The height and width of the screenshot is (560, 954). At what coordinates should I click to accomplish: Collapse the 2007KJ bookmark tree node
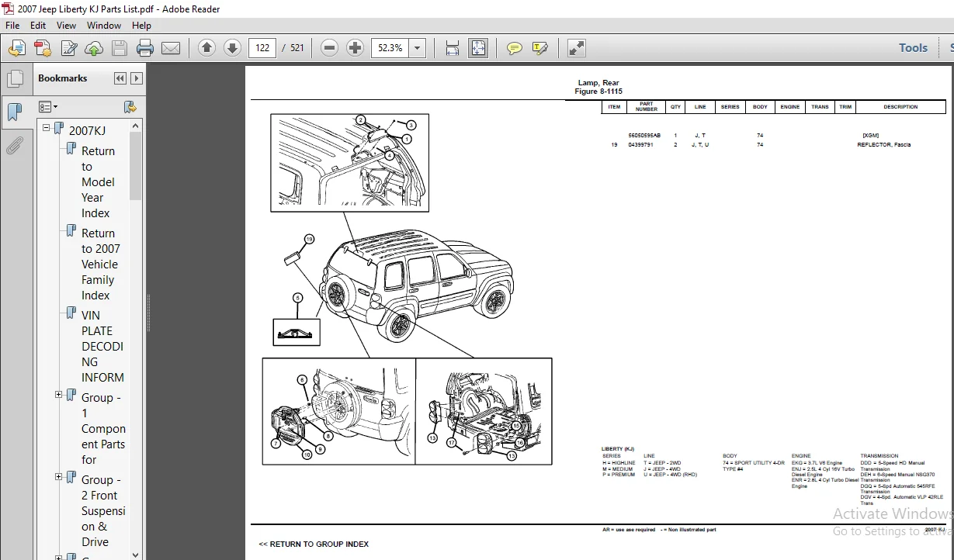point(47,128)
